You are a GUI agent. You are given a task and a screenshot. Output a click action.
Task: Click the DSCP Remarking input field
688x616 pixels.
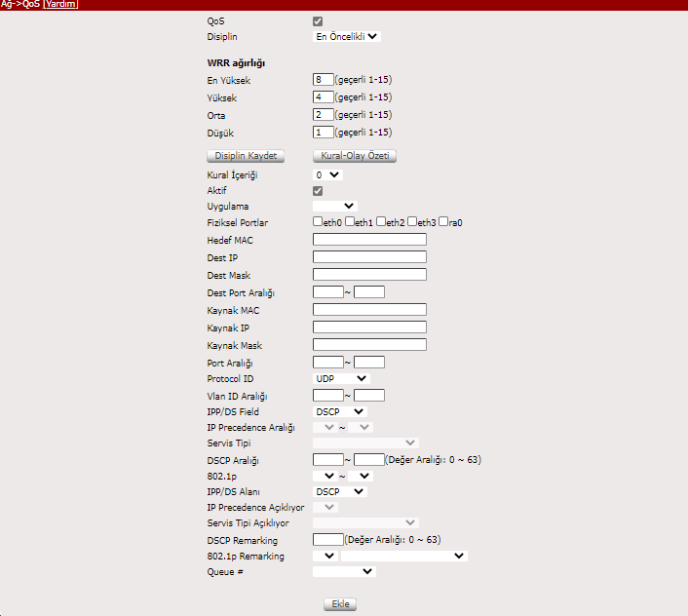328,539
